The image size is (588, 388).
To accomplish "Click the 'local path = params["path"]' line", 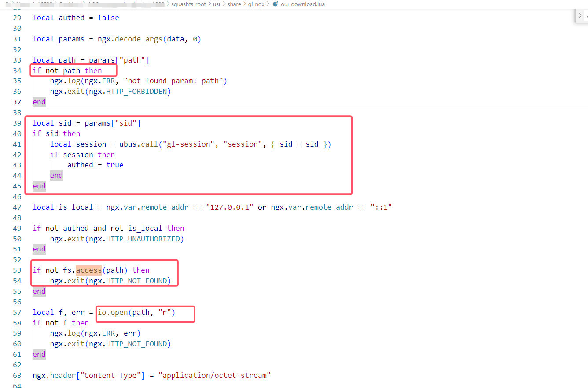I will point(91,60).
